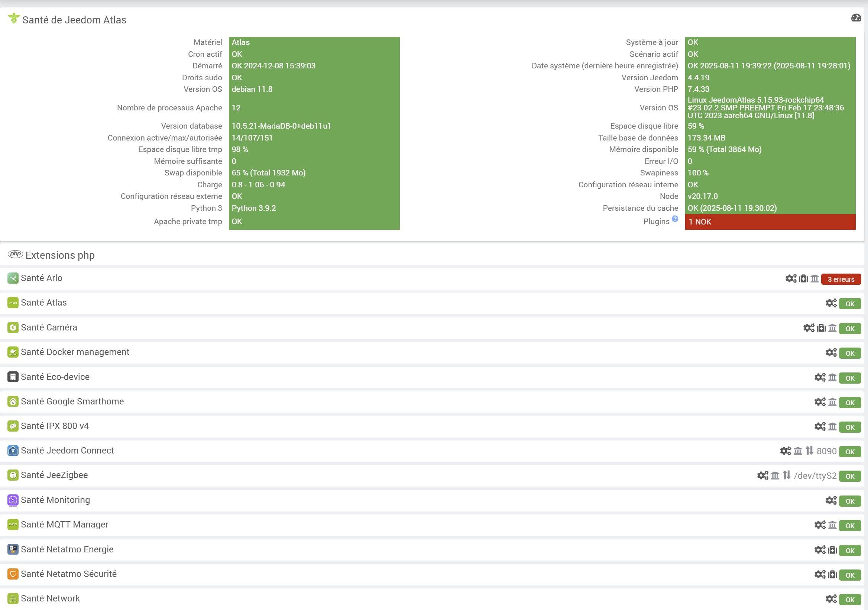Click the red 3 erreurs badge

841,280
